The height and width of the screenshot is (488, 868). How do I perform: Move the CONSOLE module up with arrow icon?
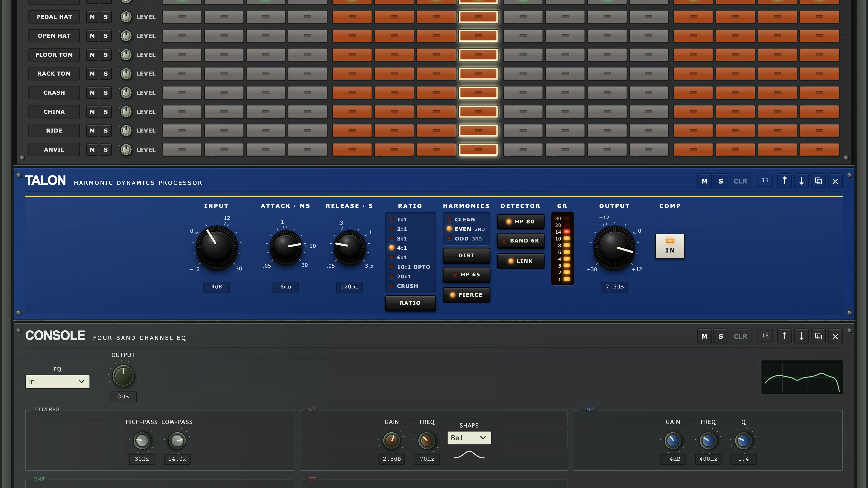coord(784,336)
